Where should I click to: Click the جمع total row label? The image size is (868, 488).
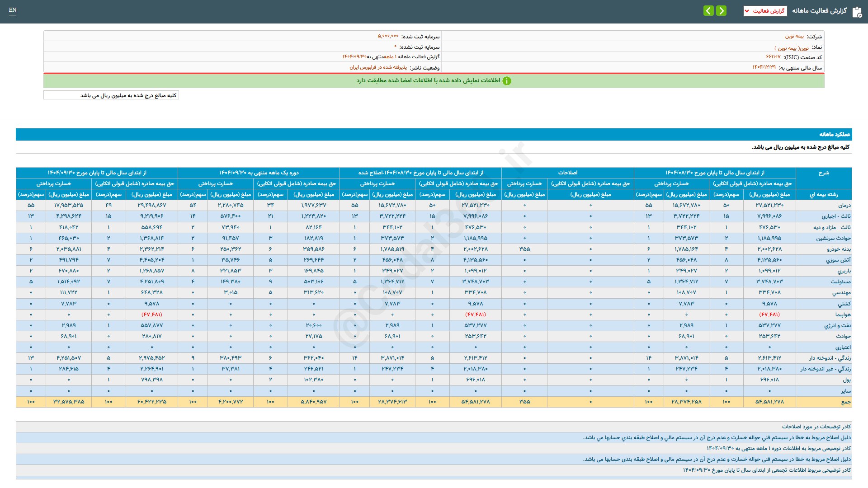[845, 402]
